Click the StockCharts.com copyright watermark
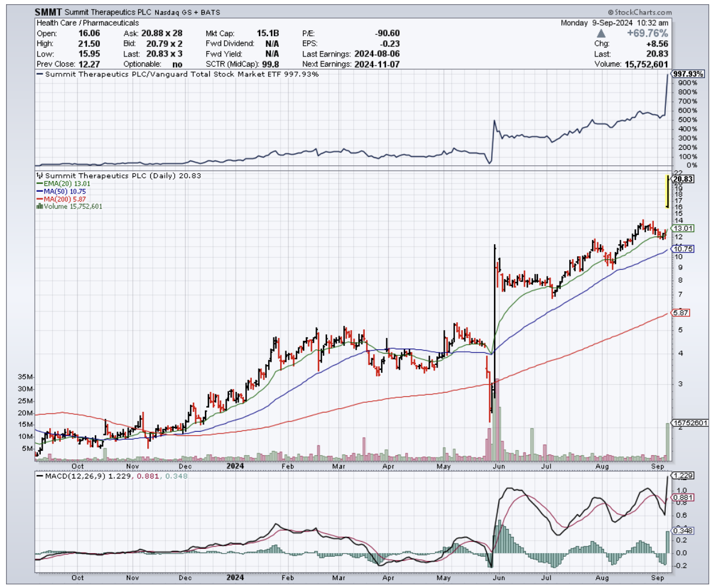Image resolution: width=714 pixels, height=588 pixels. pos(639,12)
